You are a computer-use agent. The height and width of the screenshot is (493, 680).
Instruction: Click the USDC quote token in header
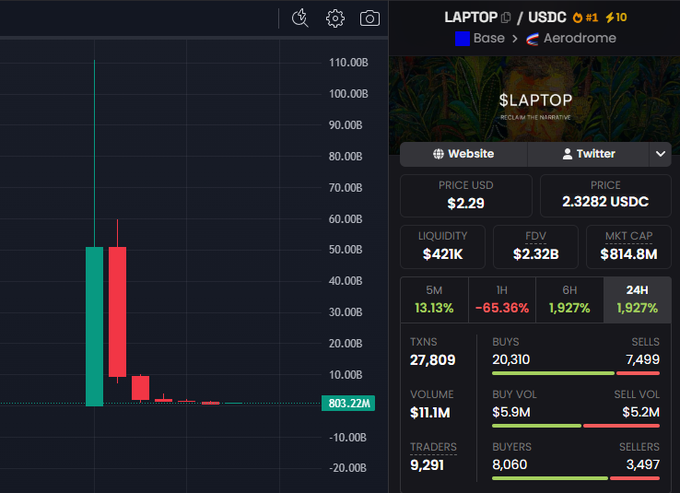pyautogui.click(x=547, y=17)
